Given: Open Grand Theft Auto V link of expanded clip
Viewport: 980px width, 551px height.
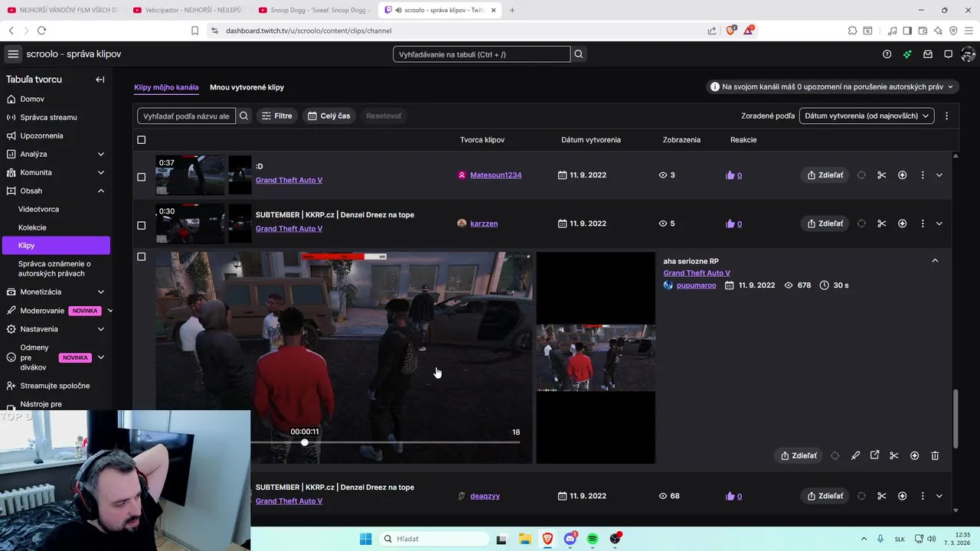Looking at the screenshot, I should (x=697, y=273).
